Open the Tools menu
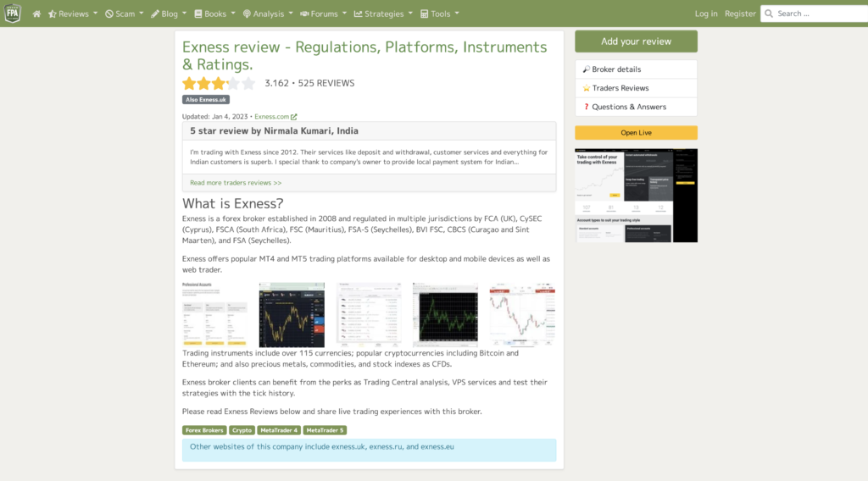This screenshot has width=868, height=481. tap(440, 14)
